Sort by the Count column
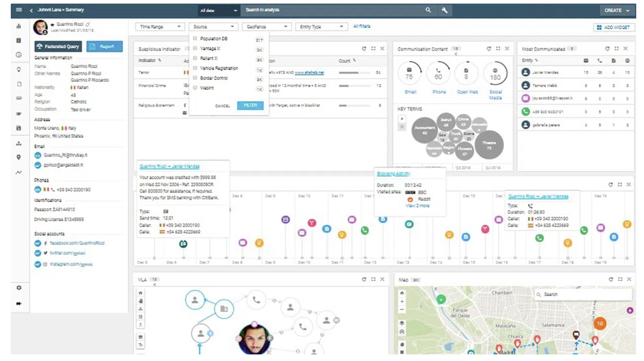The height and width of the screenshot is (361, 644). point(347,61)
